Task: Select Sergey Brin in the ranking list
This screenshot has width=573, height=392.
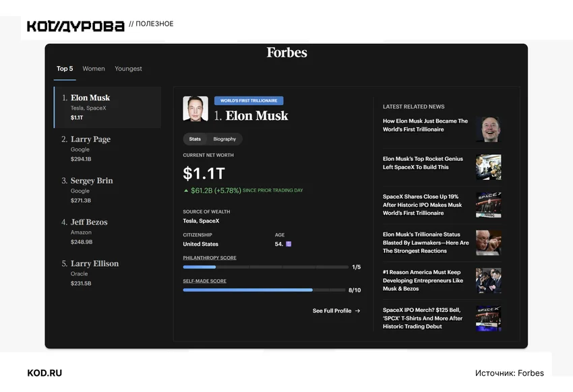Action: pyautogui.click(x=107, y=190)
